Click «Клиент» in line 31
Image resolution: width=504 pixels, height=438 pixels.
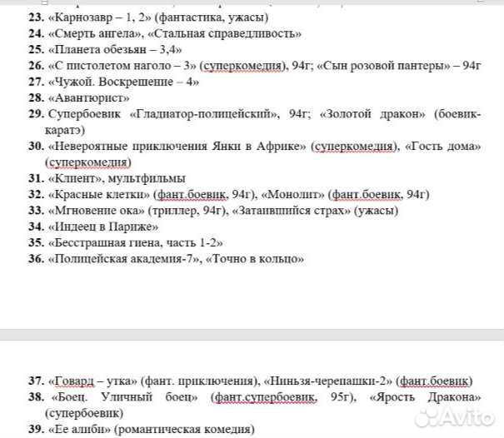tap(75, 178)
